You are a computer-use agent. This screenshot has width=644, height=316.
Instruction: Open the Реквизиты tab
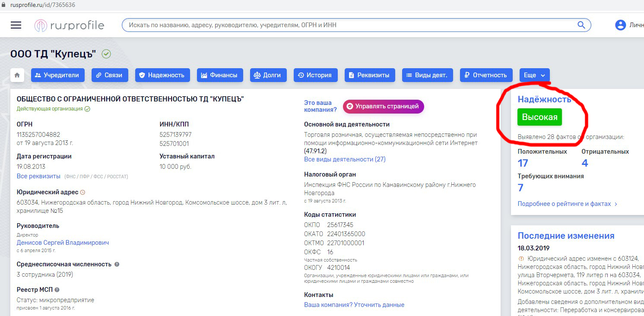click(x=370, y=75)
